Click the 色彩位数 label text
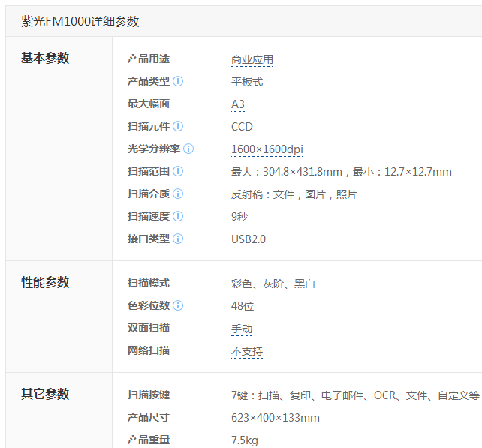 tap(149, 305)
